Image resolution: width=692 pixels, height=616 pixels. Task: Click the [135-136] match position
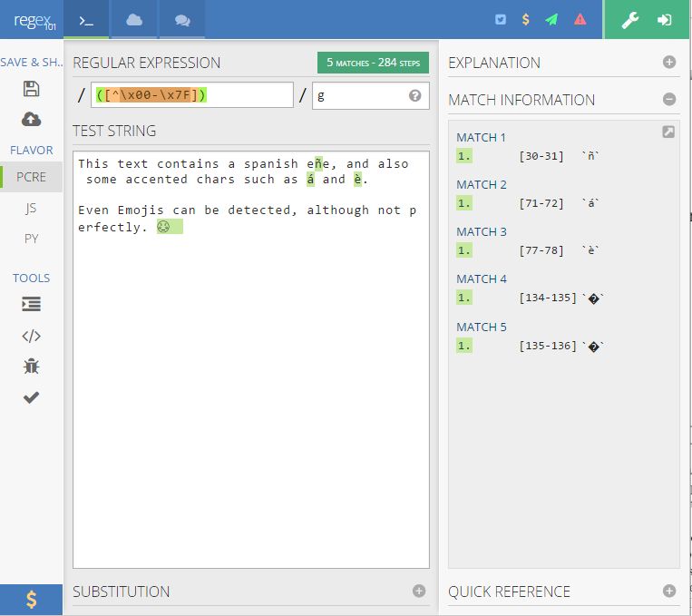pos(548,347)
